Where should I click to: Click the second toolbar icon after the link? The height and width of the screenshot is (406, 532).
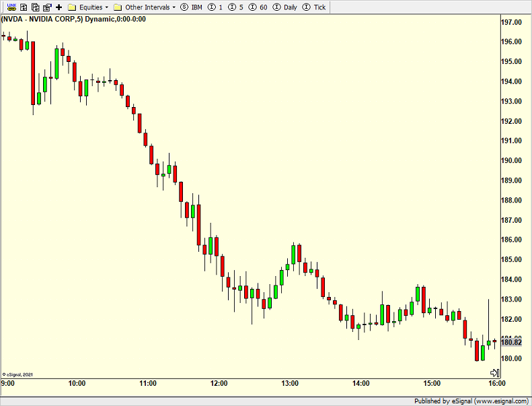pyautogui.click(x=24, y=7)
